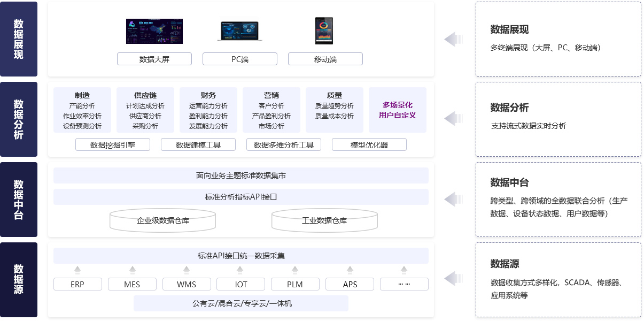Click the laptop image above PC端
The image size is (644, 321).
pyautogui.click(x=240, y=32)
